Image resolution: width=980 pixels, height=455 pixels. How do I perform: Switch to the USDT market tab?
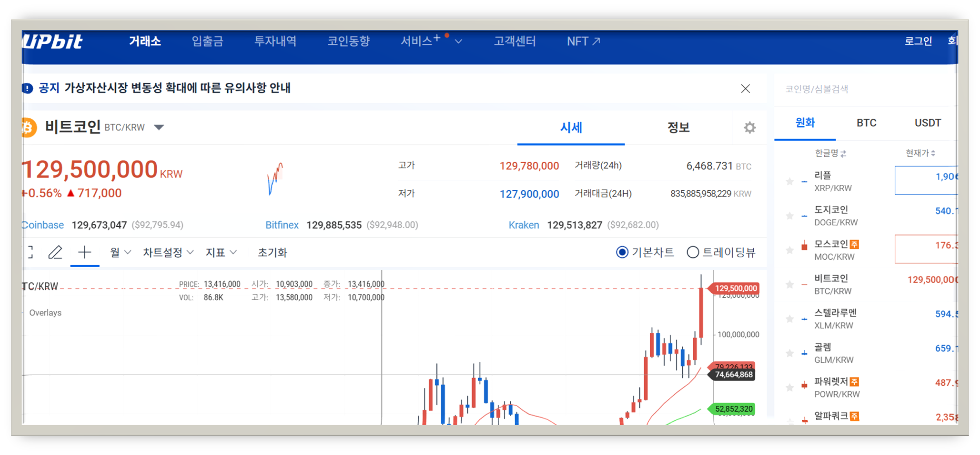tap(927, 123)
